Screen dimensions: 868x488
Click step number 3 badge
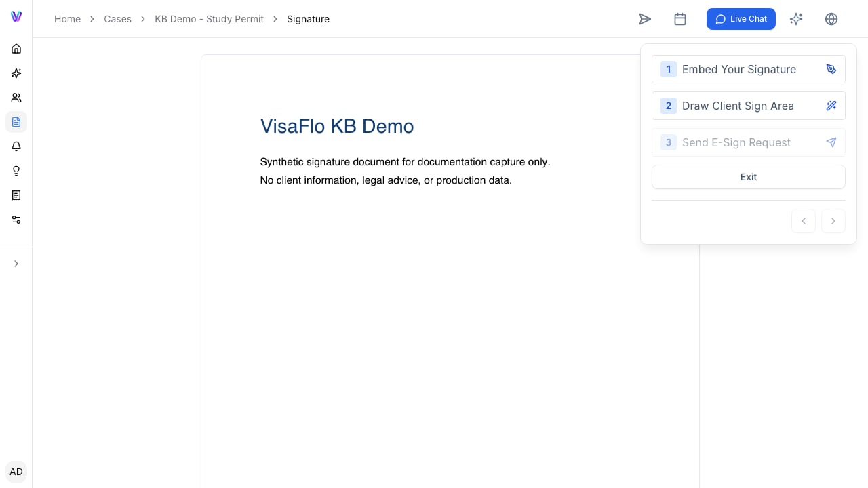669,142
